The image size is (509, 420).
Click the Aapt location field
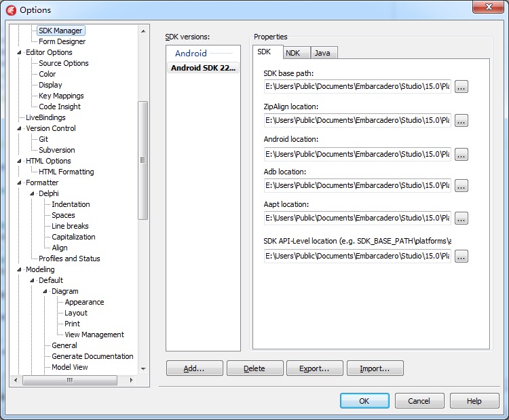pos(358,218)
